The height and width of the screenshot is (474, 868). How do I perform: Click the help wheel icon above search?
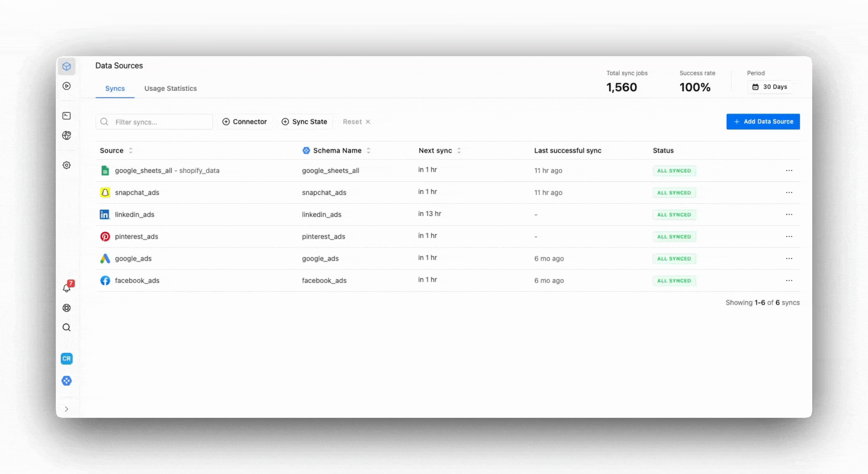coord(67,308)
